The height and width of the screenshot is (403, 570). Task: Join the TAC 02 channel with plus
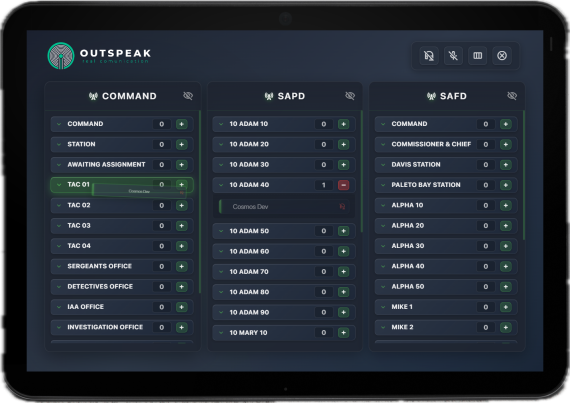click(181, 205)
